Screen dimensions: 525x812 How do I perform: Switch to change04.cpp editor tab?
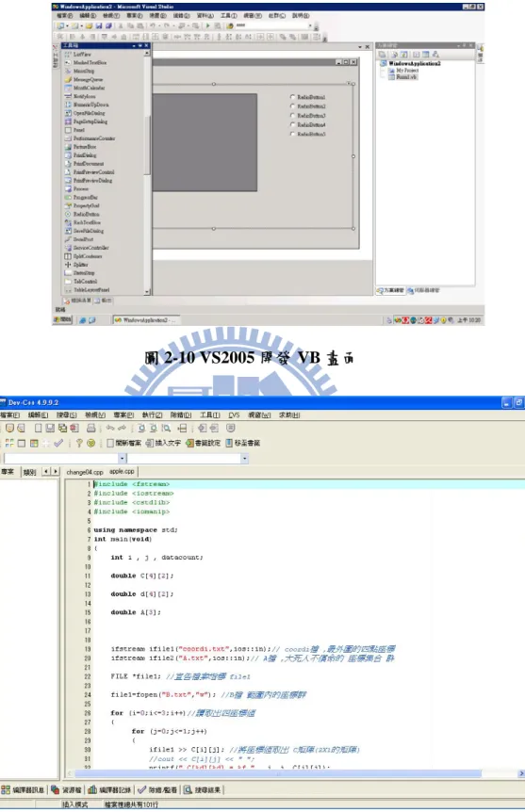[85, 472]
